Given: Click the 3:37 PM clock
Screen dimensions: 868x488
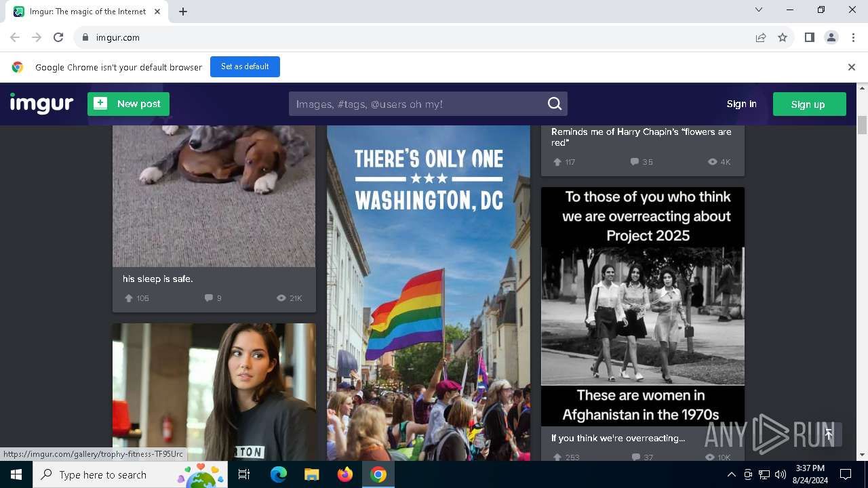Looking at the screenshot, I should pos(810,468).
